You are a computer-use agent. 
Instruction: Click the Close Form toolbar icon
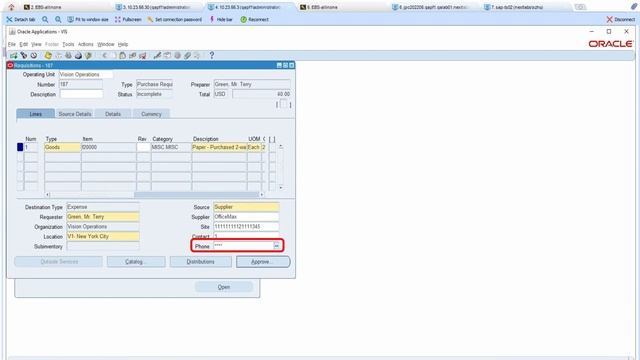click(x=88, y=56)
